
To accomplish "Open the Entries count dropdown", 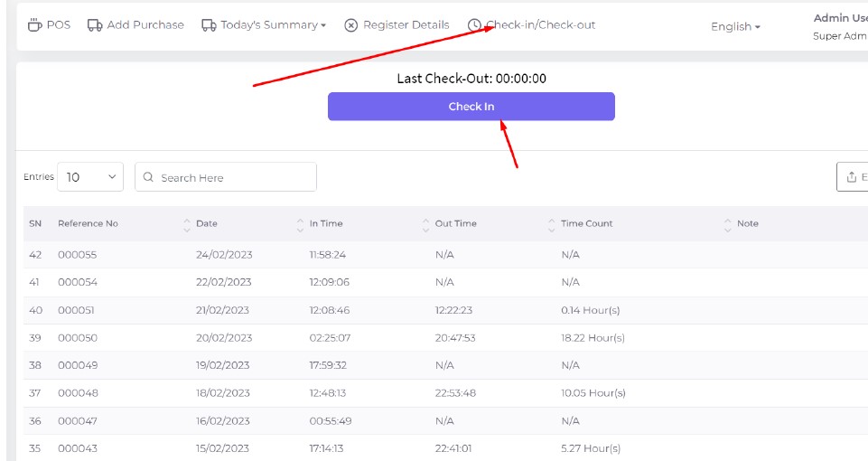I will pyautogui.click(x=90, y=177).
